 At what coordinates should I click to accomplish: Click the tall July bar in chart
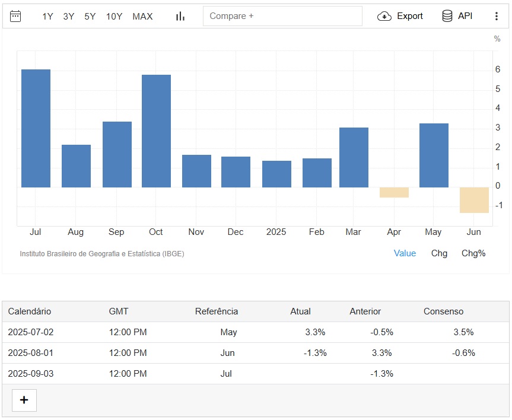(x=36, y=128)
